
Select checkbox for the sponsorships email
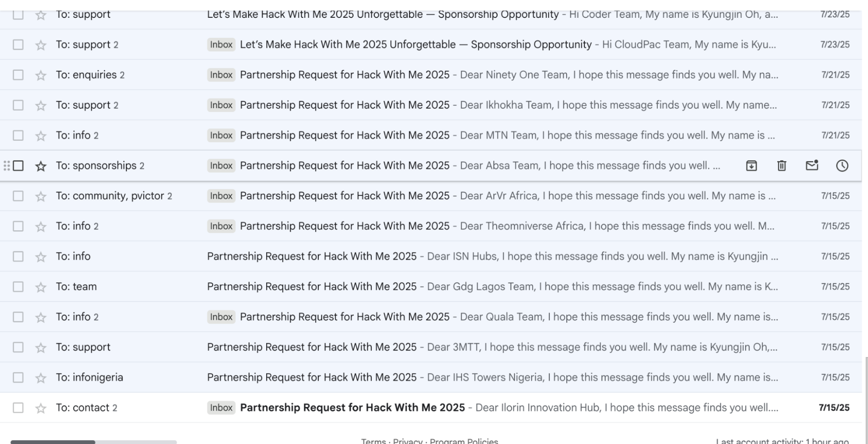[x=18, y=166]
